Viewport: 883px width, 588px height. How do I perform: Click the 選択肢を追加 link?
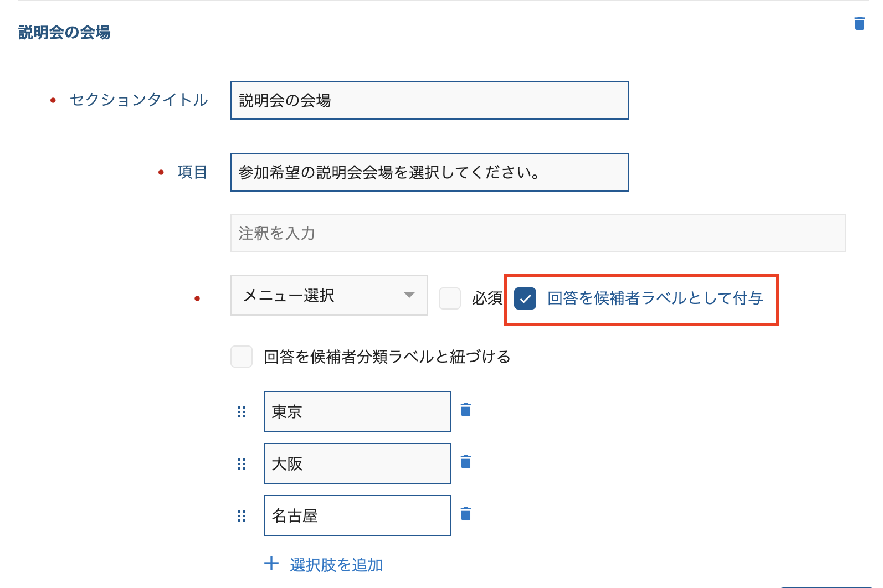point(336,565)
